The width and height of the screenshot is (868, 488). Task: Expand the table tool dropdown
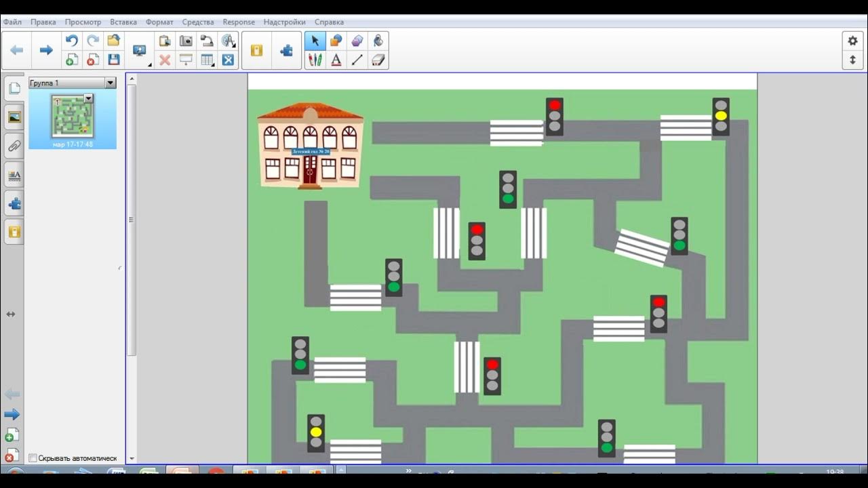click(x=213, y=65)
